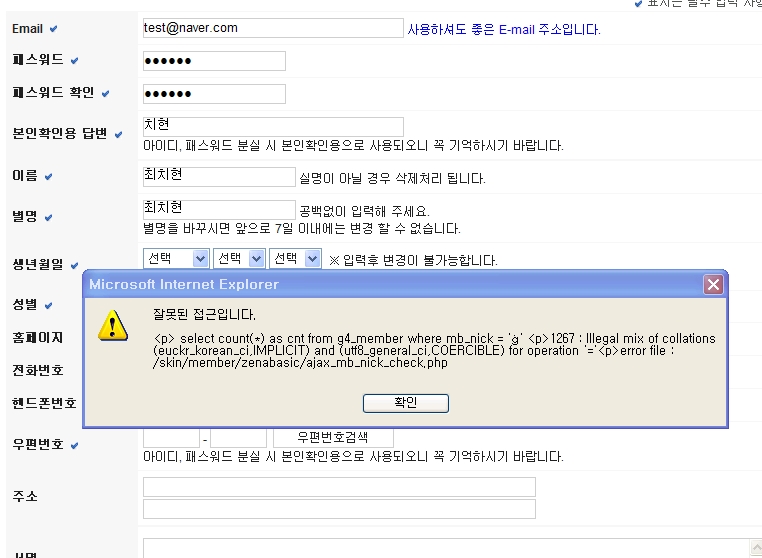Click the 확인 button in the error dialog
The image size is (762, 558).
[405, 403]
